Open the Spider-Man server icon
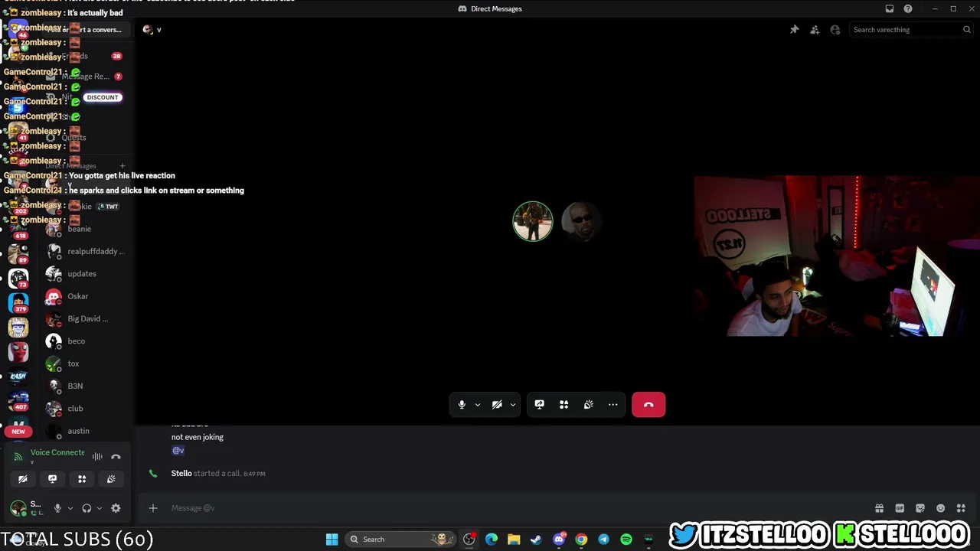980x551 pixels. (x=18, y=352)
